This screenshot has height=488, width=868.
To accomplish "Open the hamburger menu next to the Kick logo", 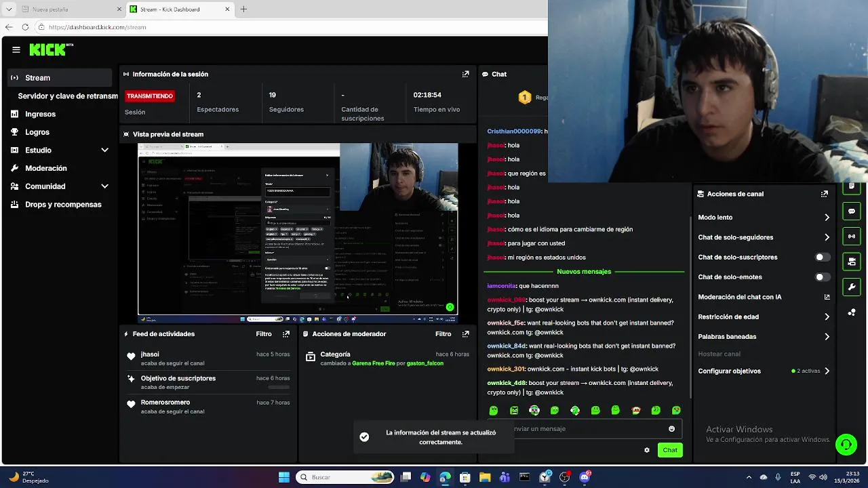I will click(16, 49).
